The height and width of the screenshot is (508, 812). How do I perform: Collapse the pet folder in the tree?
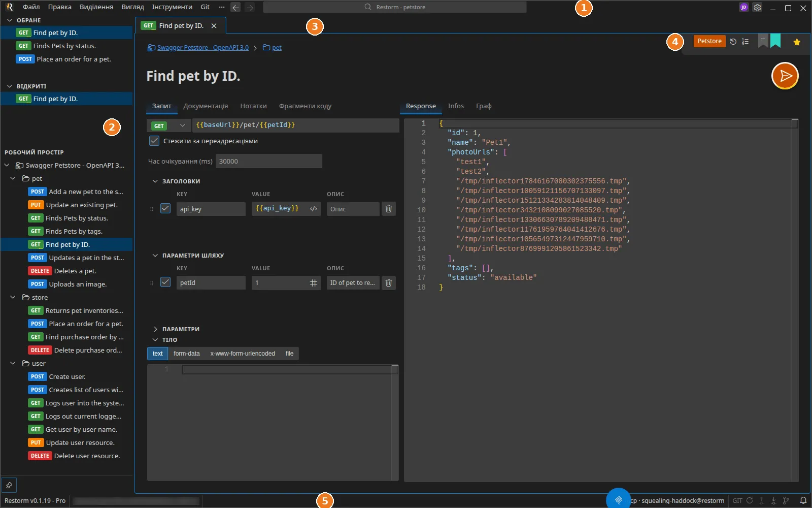click(x=13, y=178)
